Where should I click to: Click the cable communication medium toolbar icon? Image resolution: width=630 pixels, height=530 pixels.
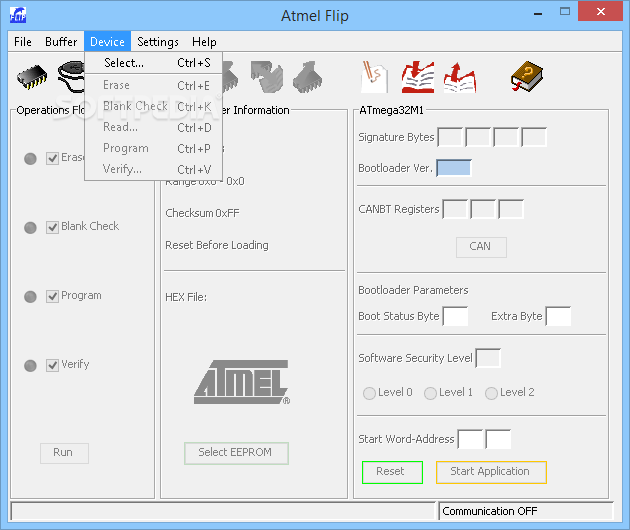click(71, 77)
